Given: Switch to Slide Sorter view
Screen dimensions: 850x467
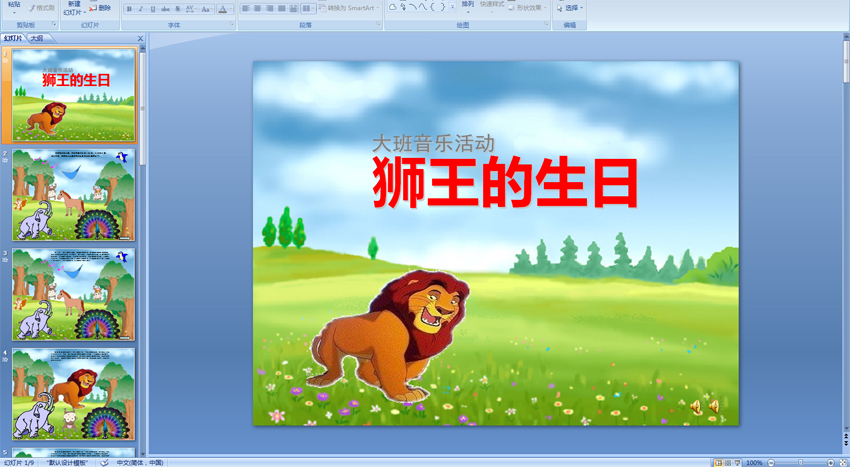Looking at the screenshot, I should [x=728, y=463].
